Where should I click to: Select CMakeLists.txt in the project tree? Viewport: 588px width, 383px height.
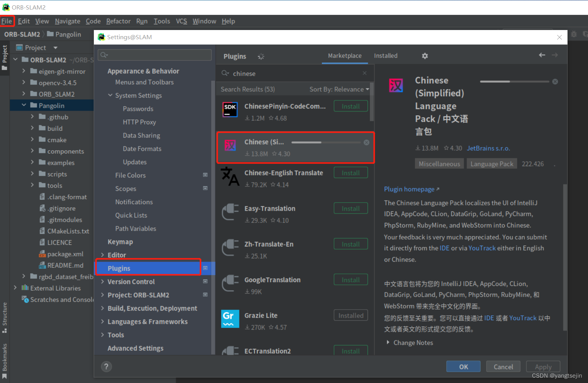pos(68,231)
